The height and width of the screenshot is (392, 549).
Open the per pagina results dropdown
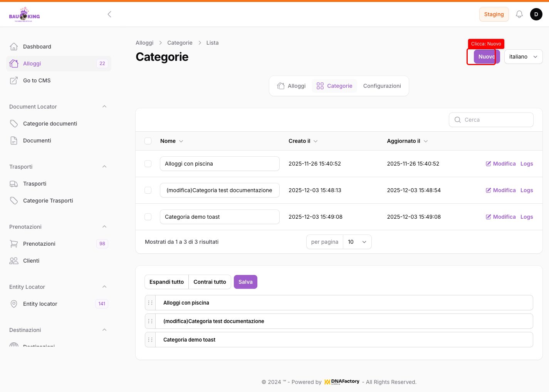pyautogui.click(x=357, y=242)
